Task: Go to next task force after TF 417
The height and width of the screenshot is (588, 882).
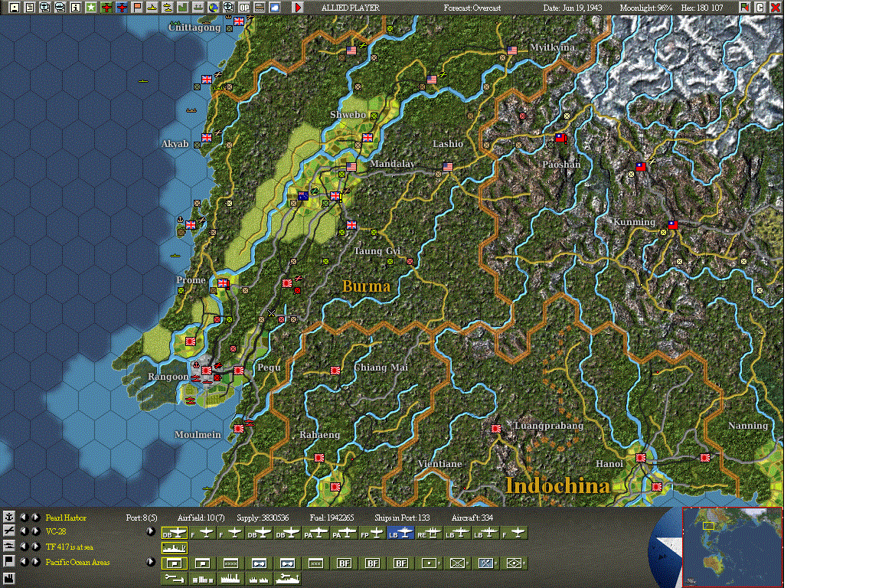Action: pyautogui.click(x=35, y=547)
